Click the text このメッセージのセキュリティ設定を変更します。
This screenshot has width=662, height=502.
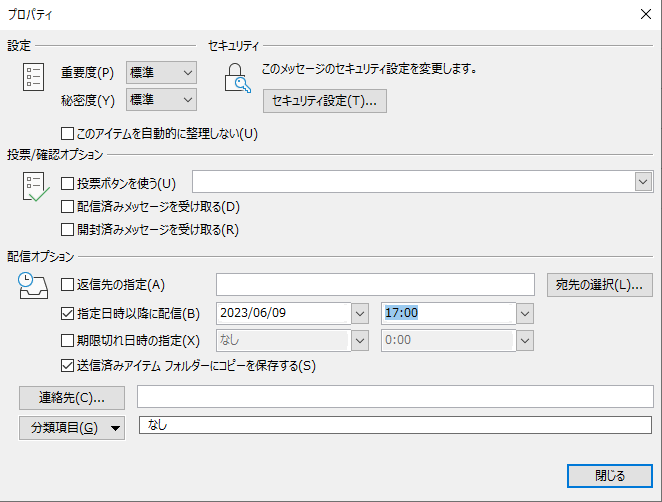pyautogui.click(x=369, y=68)
